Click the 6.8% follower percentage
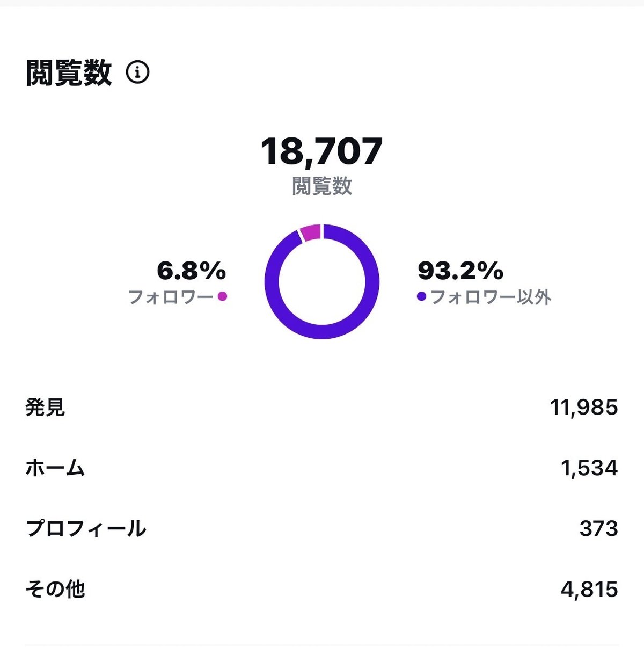This screenshot has width=644, height=647. (x=191, y=271)
